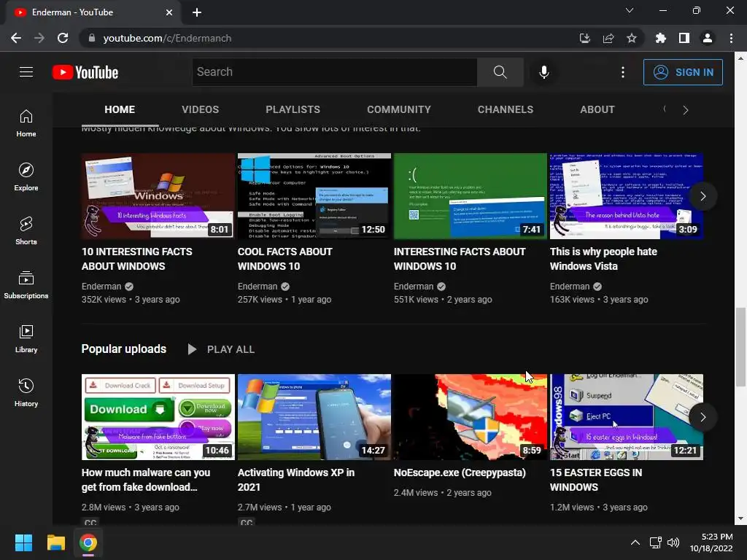Open 'NoEscape.exe (Creepypasta)' video title

[x=460, y=472]
